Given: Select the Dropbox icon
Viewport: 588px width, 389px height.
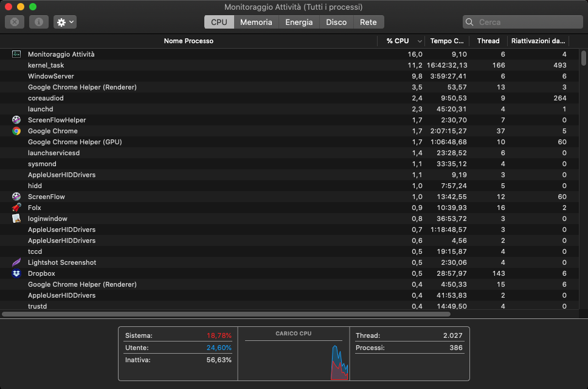Looking at the screenshot, I should (16, 273).
